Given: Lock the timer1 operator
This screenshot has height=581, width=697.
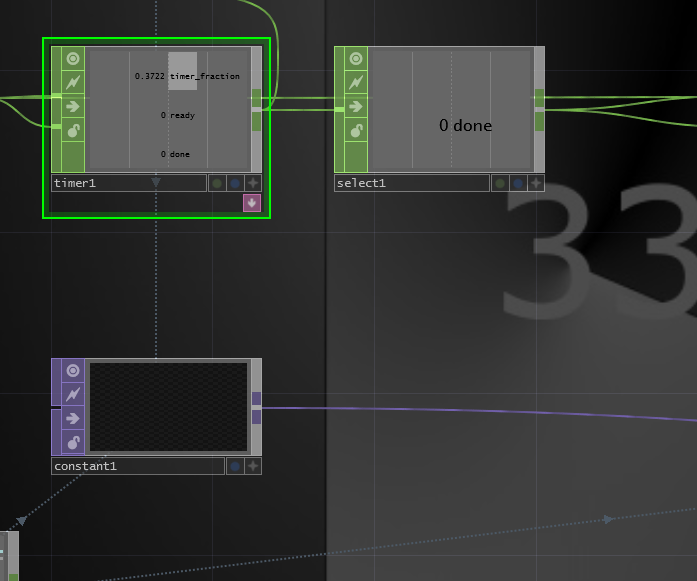Looking at the screenshot, I should (73, 130).
